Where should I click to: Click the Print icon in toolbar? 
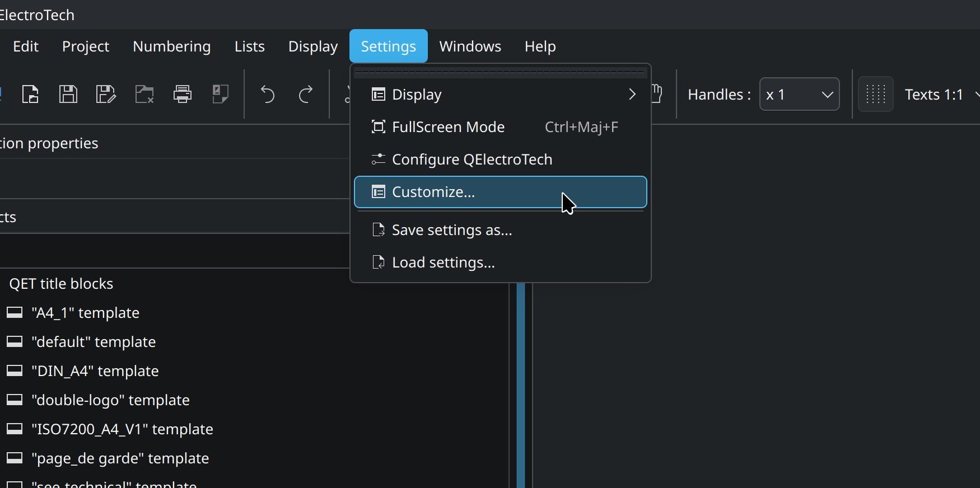[183, 94]
